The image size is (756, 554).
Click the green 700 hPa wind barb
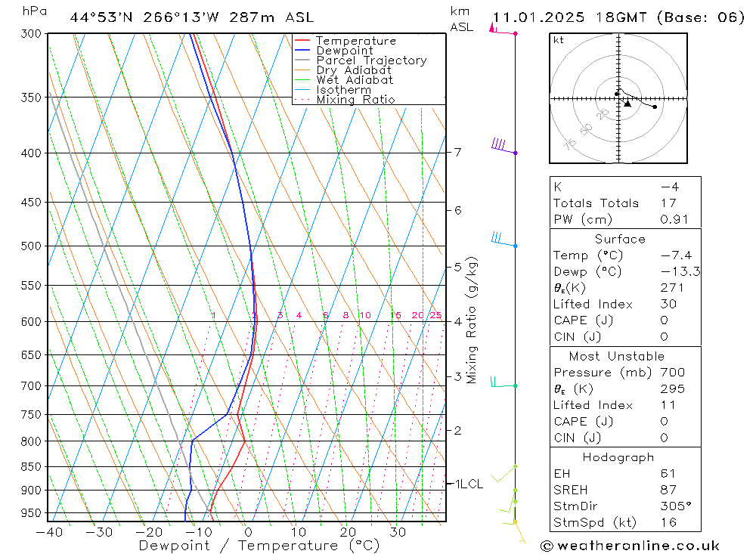tap(503, 382)
